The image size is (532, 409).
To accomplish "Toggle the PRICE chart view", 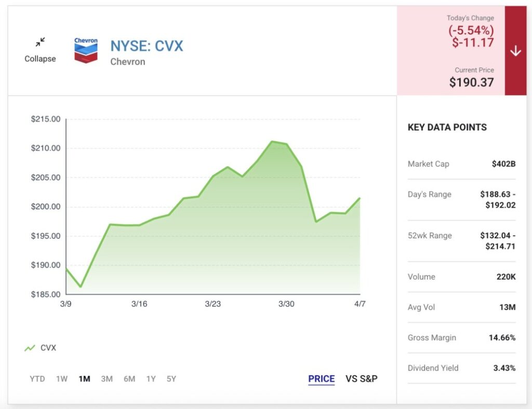I will [321, 379].
